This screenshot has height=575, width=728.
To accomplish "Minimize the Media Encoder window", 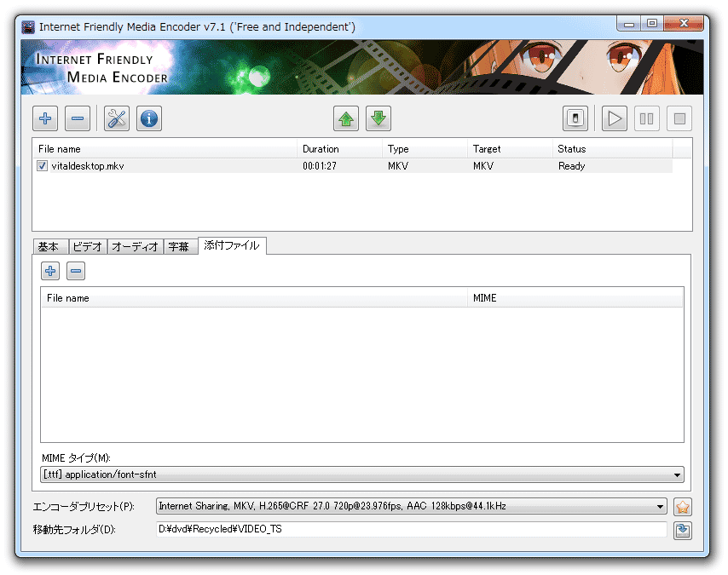I will coord(628,24).
